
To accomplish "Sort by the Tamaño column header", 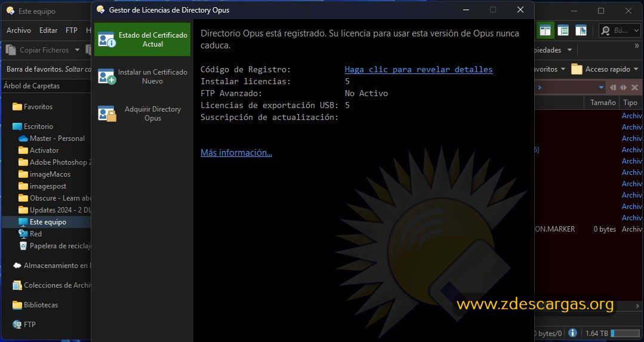I will pyautogui.click(x=603, y=103).
